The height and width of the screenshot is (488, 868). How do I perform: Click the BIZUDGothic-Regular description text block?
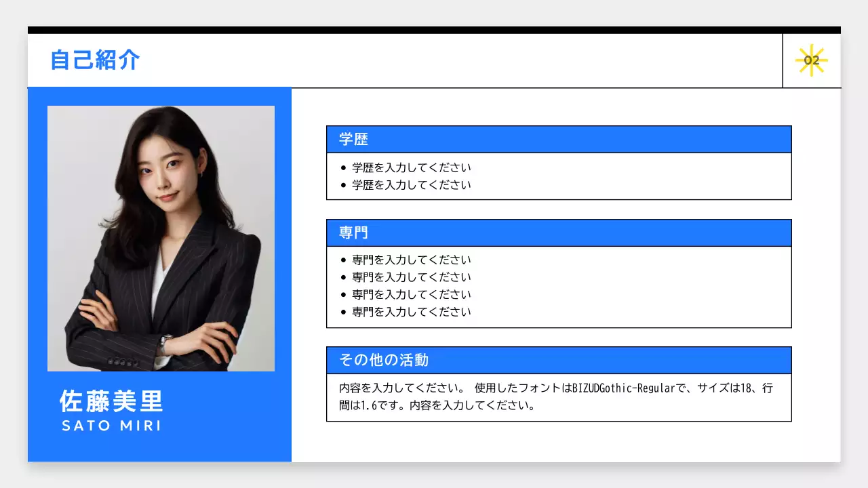coord(557,396)
